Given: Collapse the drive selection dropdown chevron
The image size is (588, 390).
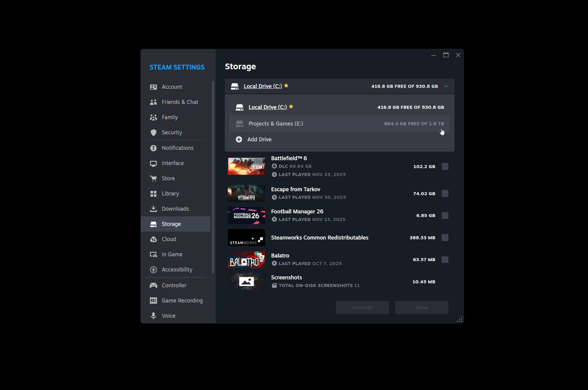Looking at the screenshot, I should tap(446, 86).
